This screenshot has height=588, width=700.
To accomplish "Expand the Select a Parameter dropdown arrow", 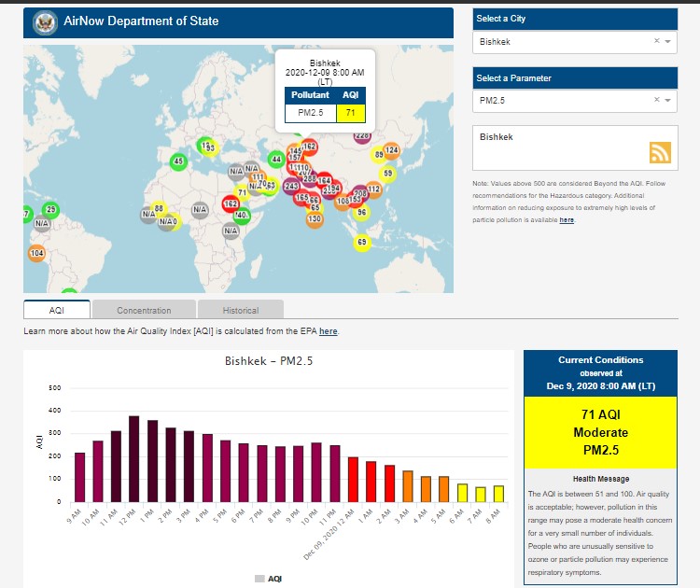I will tap(668, 100).
